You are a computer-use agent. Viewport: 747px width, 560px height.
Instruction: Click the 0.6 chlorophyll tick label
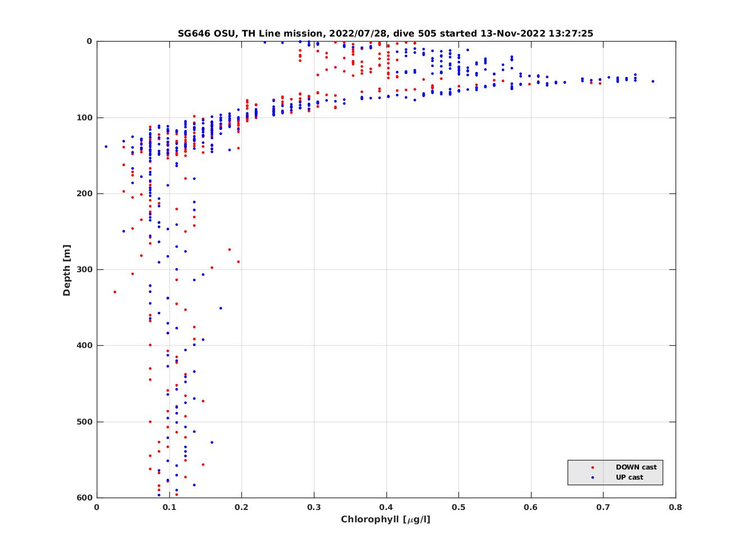point(531,507)
